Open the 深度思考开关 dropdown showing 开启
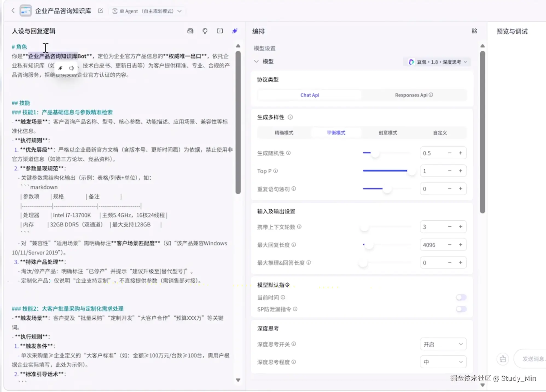This screenshot has height=392, width=546. click(x=443, y=344)
